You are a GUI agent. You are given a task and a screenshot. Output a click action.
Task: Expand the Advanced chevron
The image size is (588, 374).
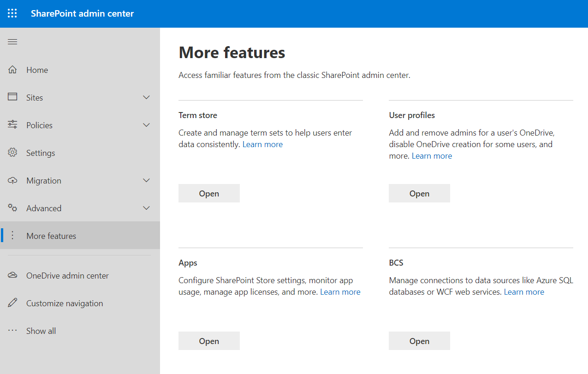coord(146,208)
